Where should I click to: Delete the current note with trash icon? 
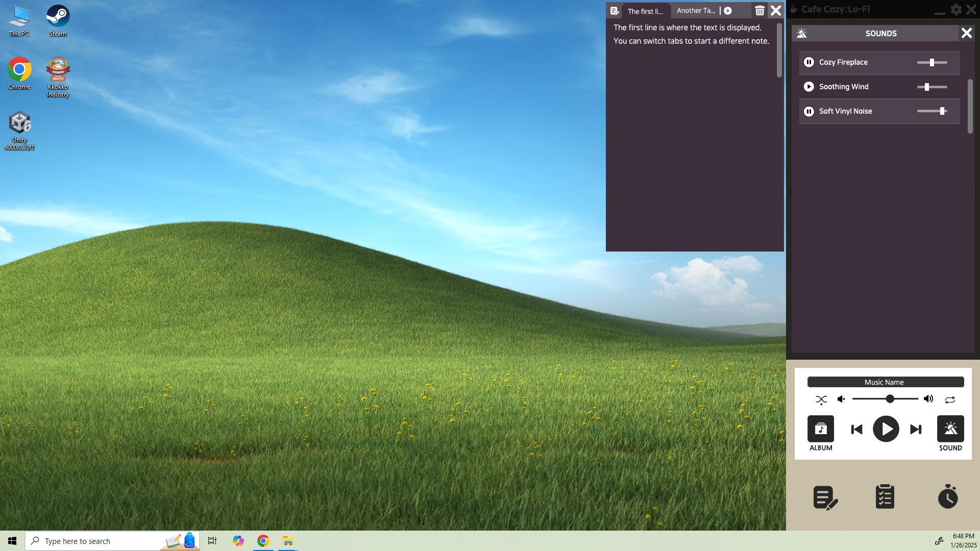click(x=759, y=10)
